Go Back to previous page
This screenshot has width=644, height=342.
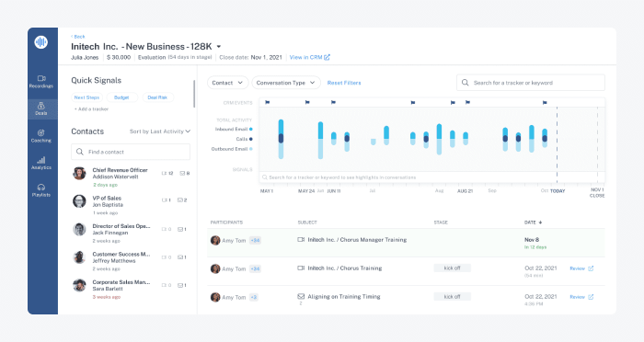(x=78, y=37)
